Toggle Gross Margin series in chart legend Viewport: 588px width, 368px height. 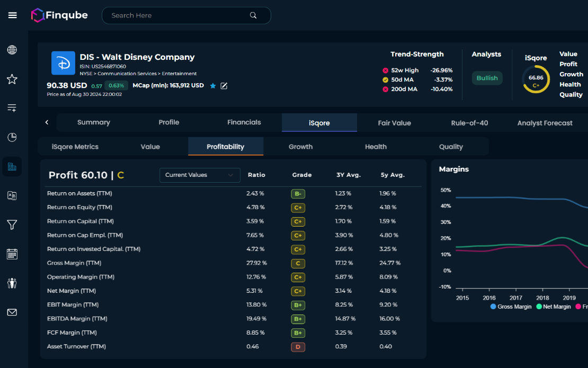(511, 307)
